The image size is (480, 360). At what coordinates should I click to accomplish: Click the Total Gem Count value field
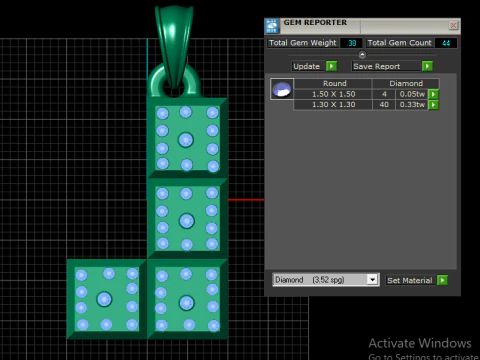446,43
